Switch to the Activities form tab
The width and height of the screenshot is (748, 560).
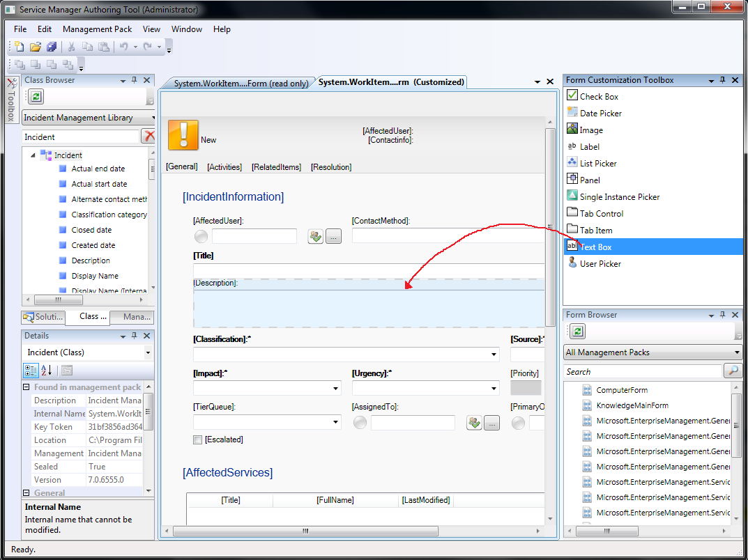[224, 167]
